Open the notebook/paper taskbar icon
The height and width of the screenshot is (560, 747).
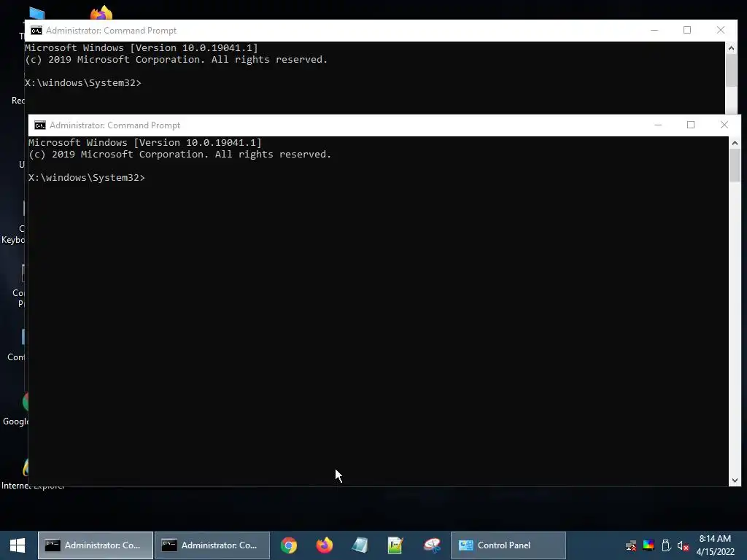pos(360,545)
